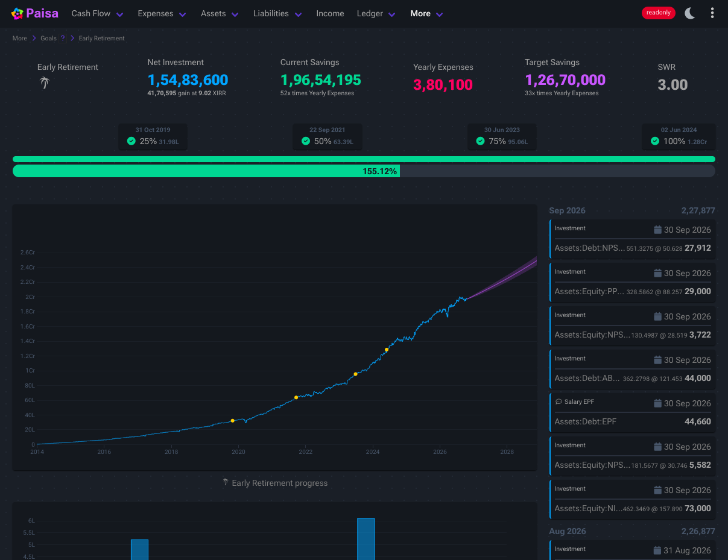Go to the Income page
Viewport: 728px width, 560px height.
pos(330,13)
